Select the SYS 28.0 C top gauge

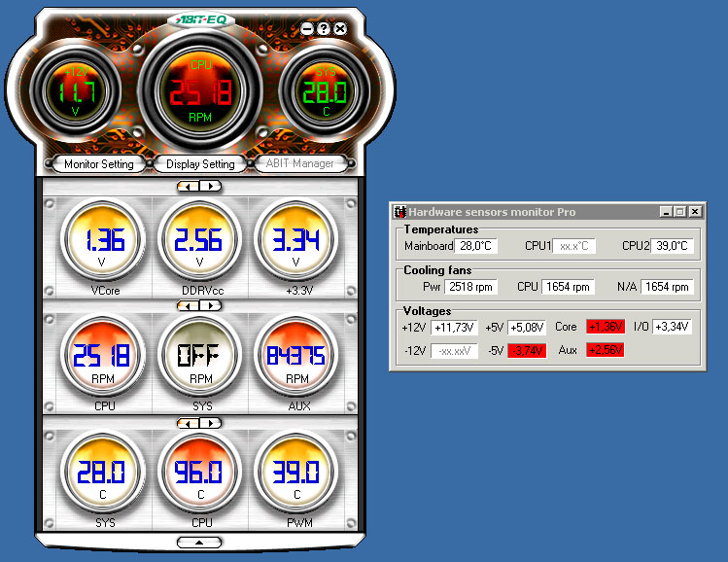325,91
